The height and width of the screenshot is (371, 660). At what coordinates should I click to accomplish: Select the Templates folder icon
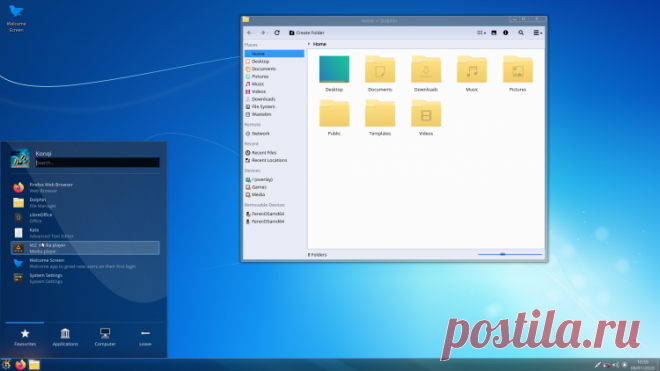(380, 113)
